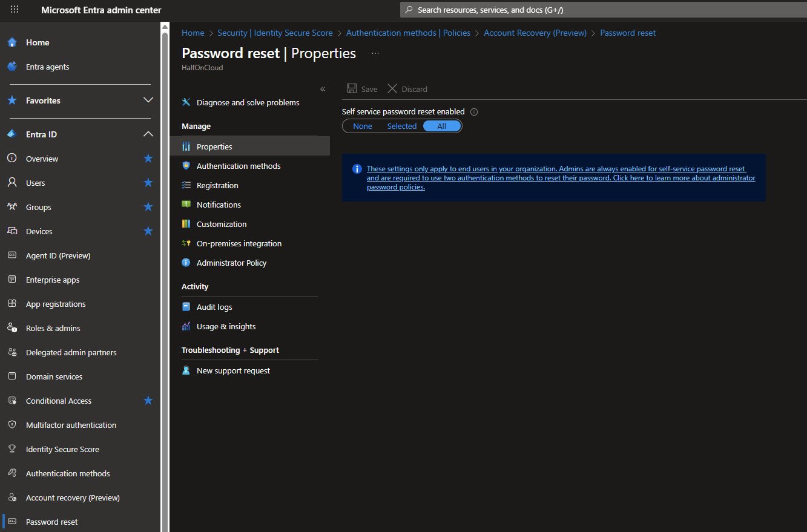Image resolution: width=807 pixels, height=532 pixels.
Task: Click the Usage & insights chart icon
Action: click(186, 326)
